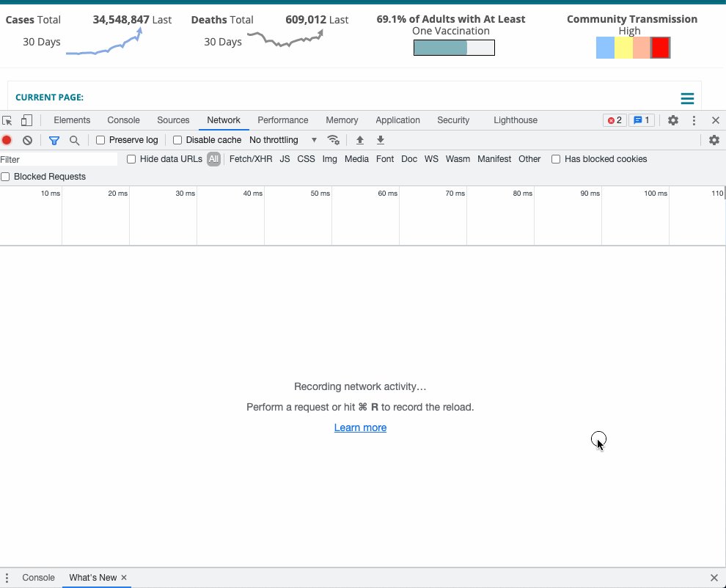The height and width of the screenshot is (588, 726).
Task: Switch to Memory tab
Action: [x=342, y=120]
